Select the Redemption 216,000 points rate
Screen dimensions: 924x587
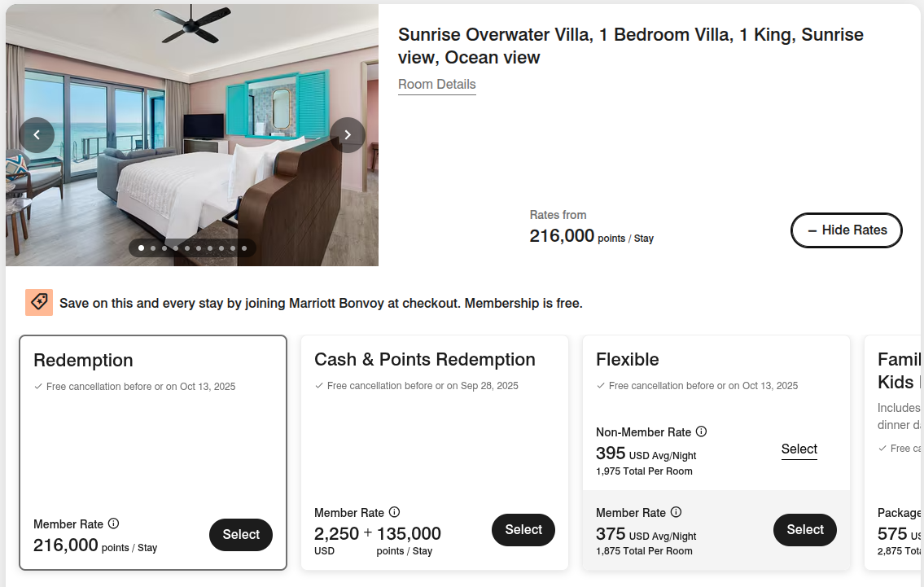pyautogui.click(x=241, y=534)
